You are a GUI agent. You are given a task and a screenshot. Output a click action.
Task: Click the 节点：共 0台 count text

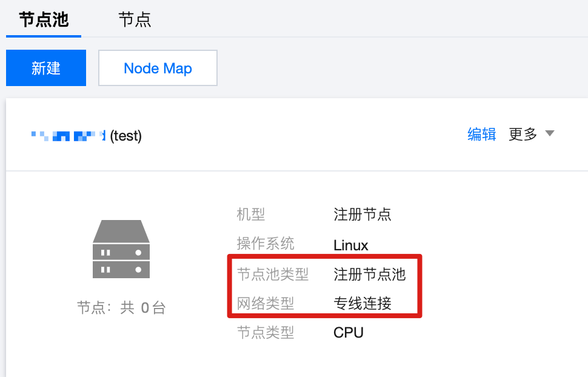click(x=121, y=308)
